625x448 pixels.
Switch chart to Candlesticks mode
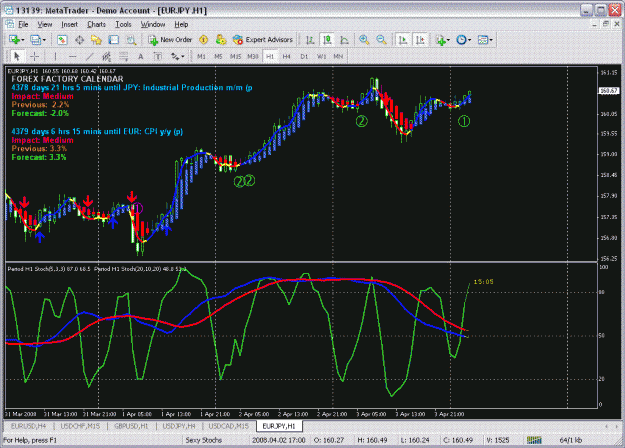(x=327, y=39)
